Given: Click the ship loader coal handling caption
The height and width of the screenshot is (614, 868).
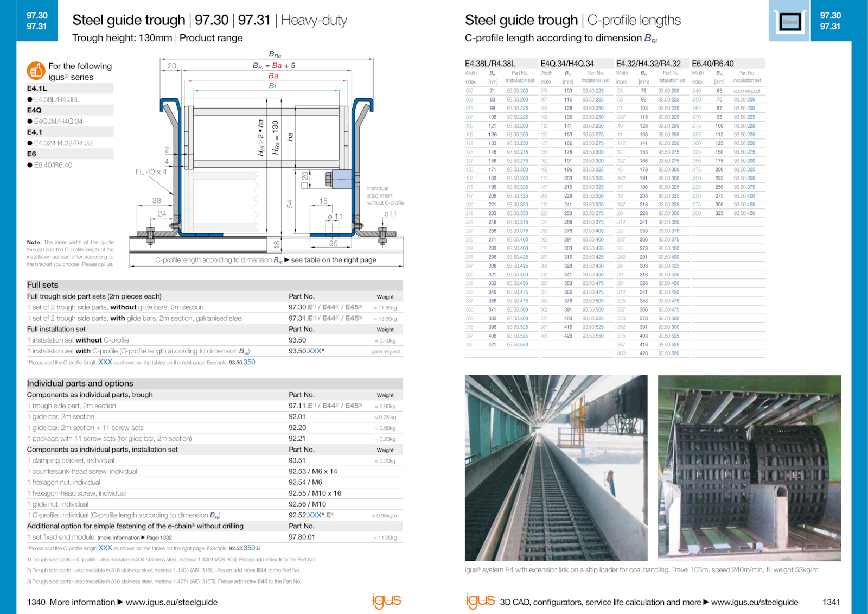Looking at the screenshot, I should (x=641, y=570).
